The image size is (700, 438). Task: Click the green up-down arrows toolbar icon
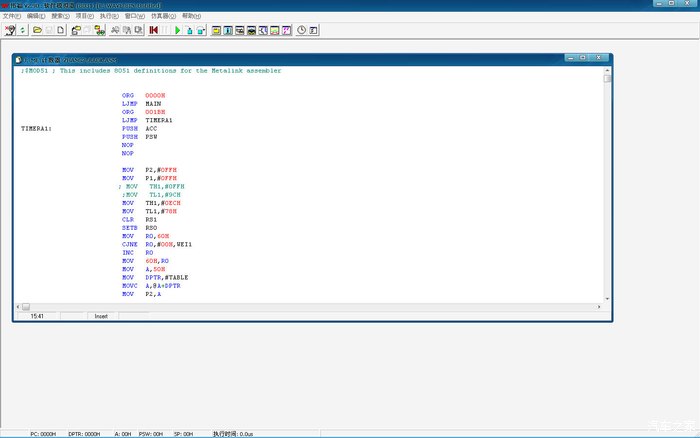click(23, 31)
